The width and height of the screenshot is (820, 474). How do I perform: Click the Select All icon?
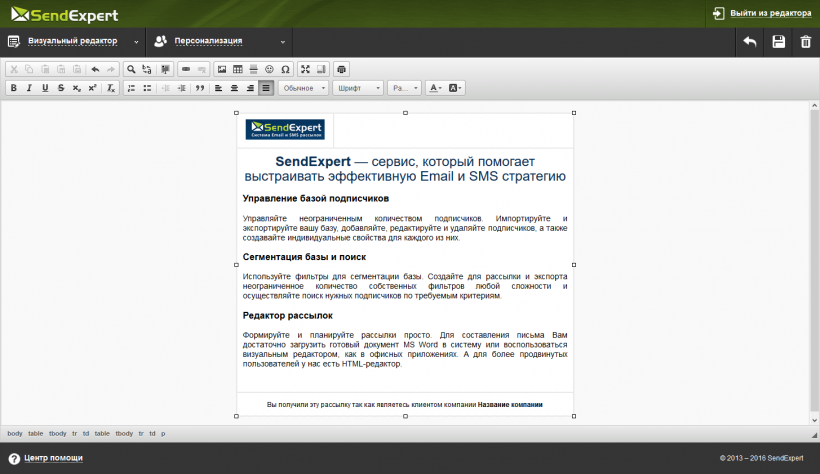point(165,69)
